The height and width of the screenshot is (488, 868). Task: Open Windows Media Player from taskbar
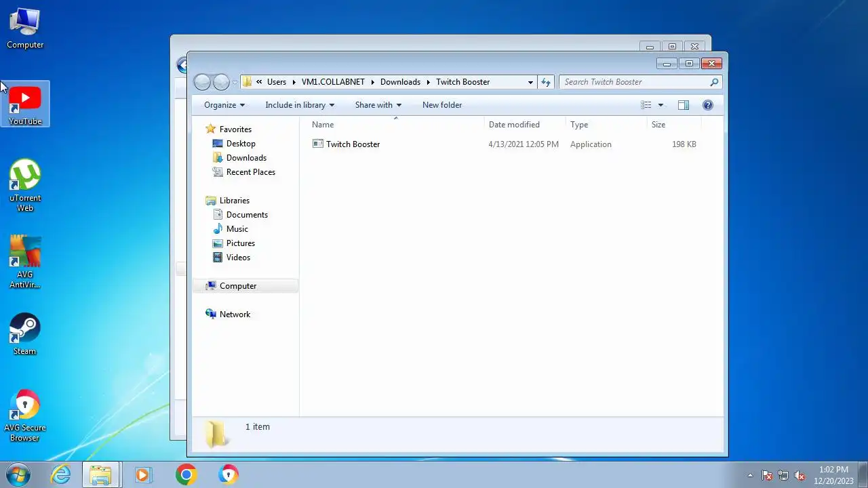pyautogui.click(x=143, y=474)
